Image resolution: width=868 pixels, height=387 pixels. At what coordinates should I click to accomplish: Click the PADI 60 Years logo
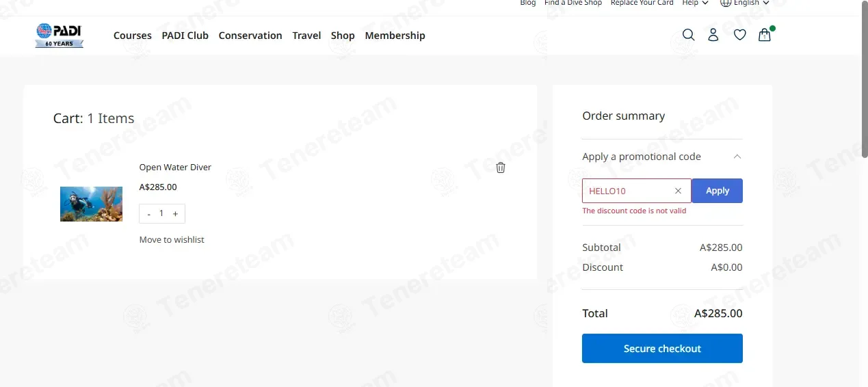point(59,36)
